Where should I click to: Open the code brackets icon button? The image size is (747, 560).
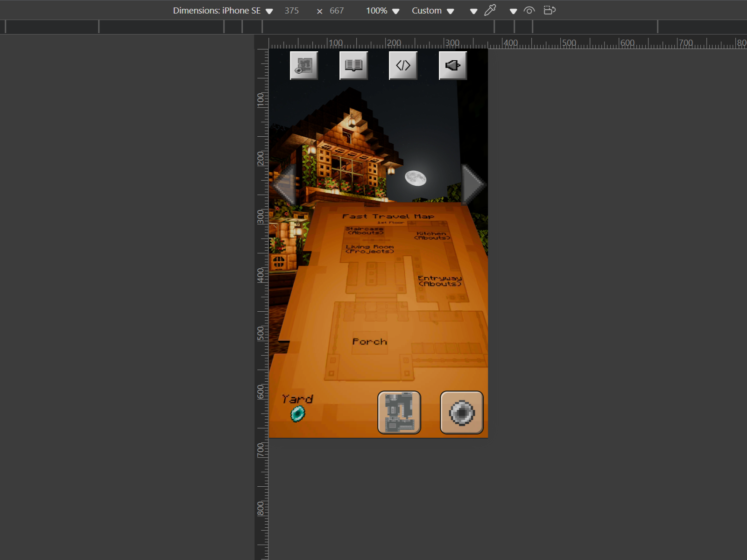point(403,65)
